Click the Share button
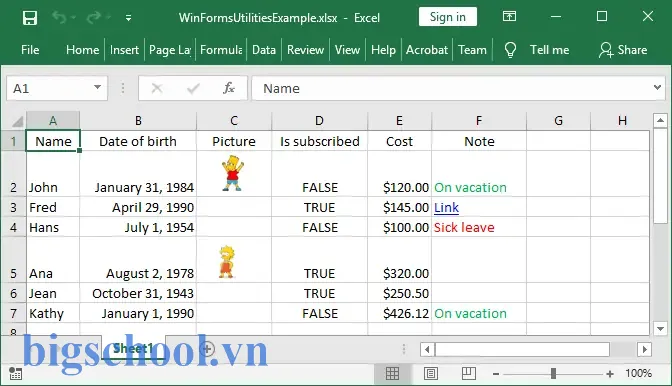Screen dimensions: 672x386 coord(623,50)
